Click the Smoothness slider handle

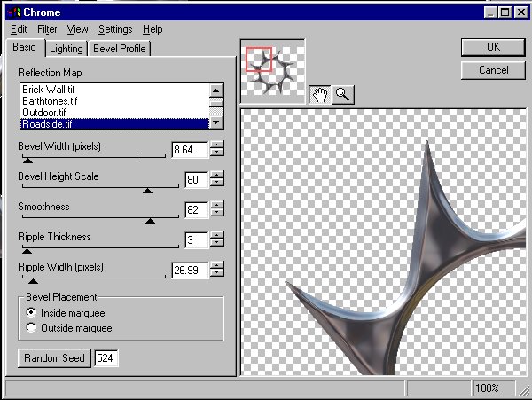(149, 221)
